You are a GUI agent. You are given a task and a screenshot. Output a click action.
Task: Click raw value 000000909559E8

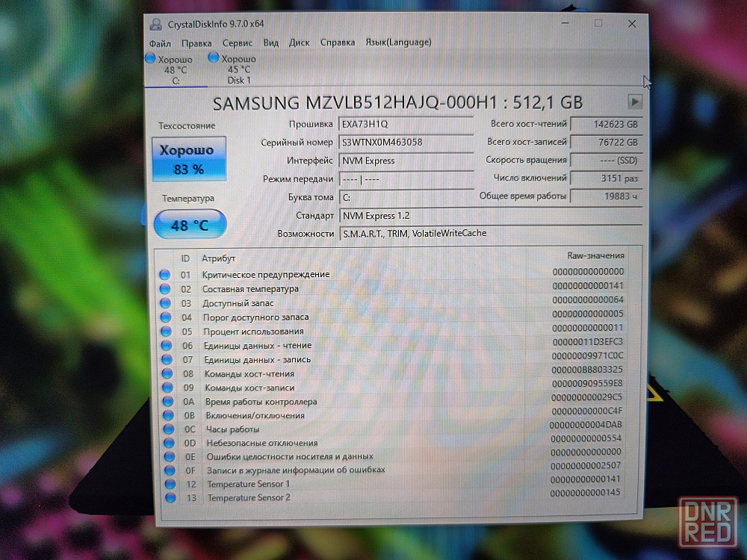point(586,383)
